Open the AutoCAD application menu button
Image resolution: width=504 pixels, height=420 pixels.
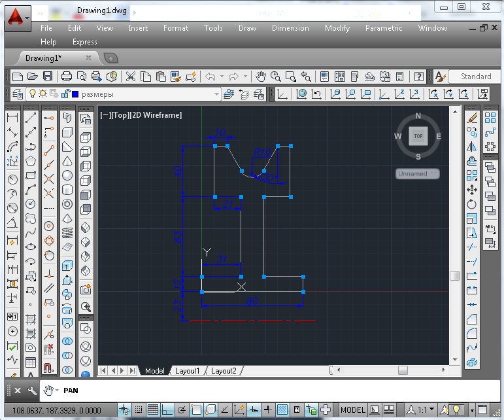point(18,18)
